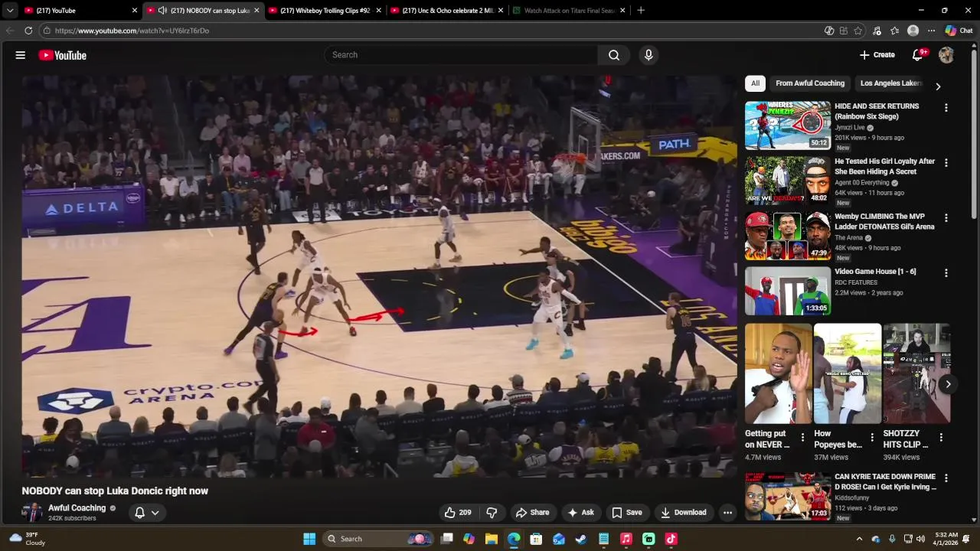Open He Tested His Girl Loyalty video
Screen dimensions: 980x551
(788, 181)
